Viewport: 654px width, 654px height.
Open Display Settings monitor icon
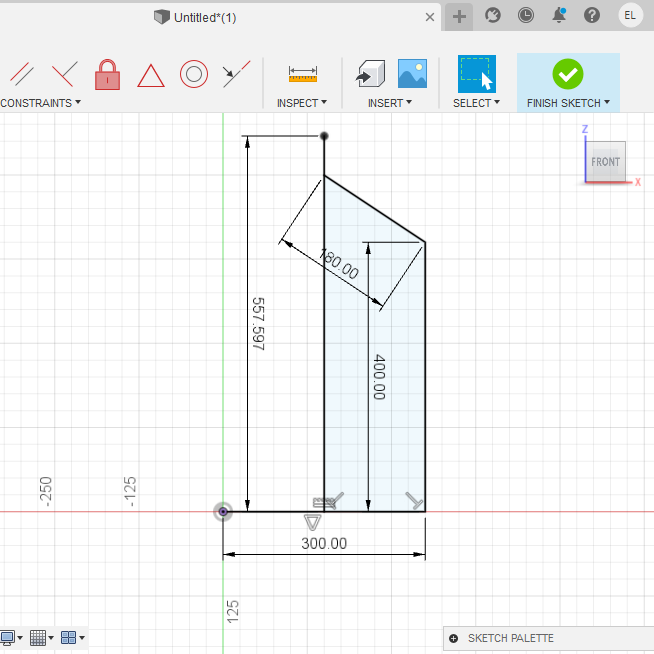(x=8, y=638)
